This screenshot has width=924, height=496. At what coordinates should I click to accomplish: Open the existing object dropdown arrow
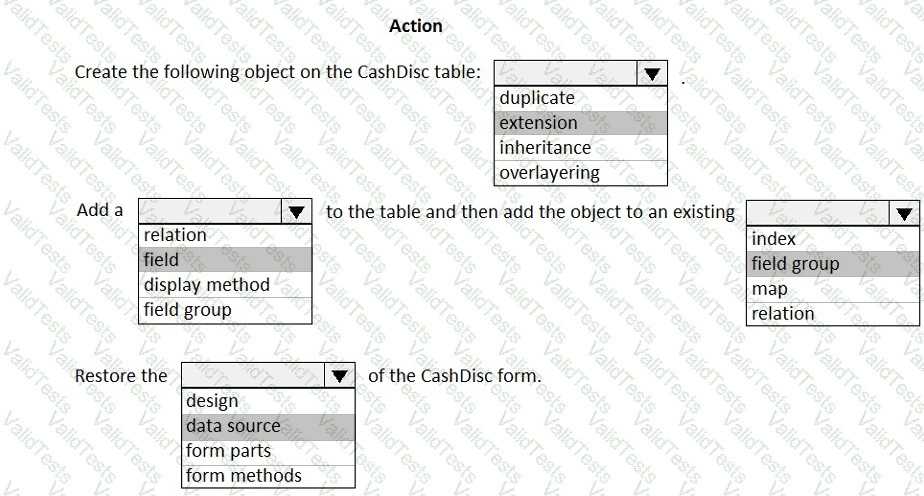[905, 212]
